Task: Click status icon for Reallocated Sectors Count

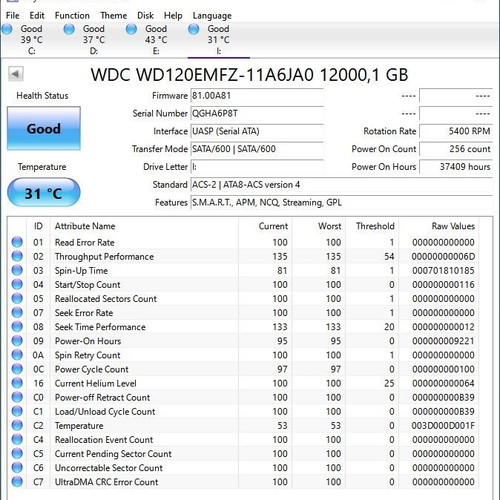Action: 17,298
